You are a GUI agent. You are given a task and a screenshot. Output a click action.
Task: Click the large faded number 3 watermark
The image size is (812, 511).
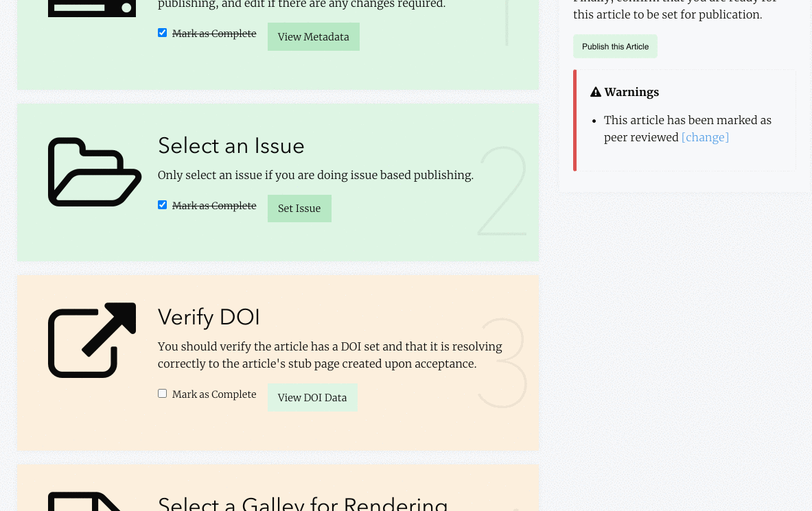click(x=502, y=363)
